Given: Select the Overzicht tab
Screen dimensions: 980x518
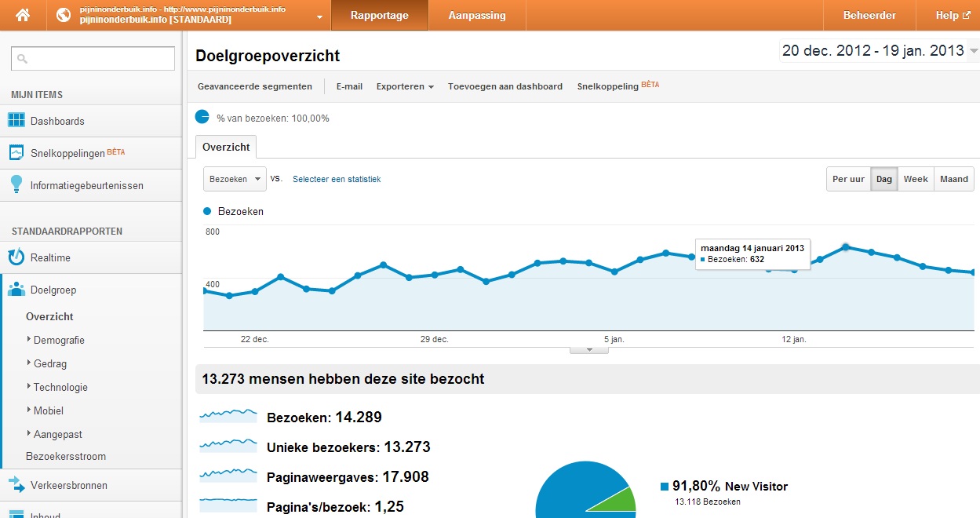Looking at the screenshot, I should [x=226, y=147].
